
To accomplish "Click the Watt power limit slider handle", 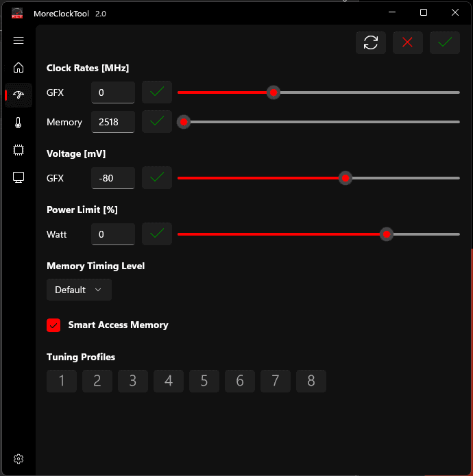I will pos(387,234).
